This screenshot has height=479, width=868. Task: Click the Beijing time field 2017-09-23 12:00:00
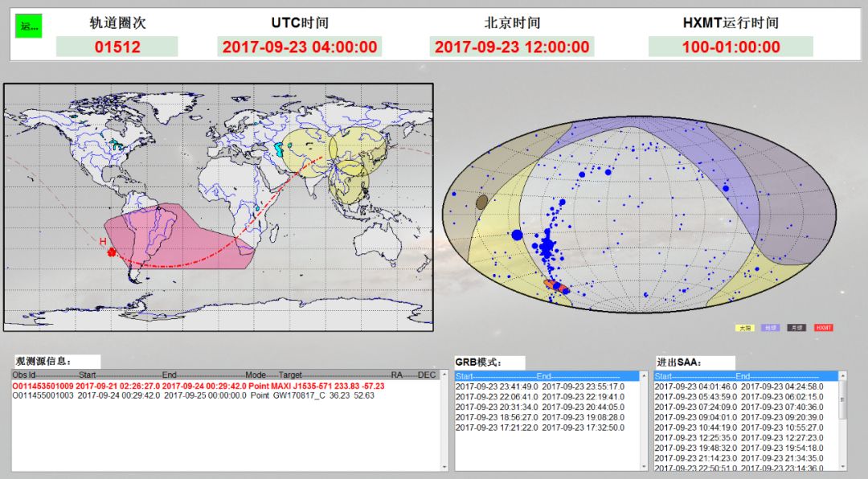point(511,47)
